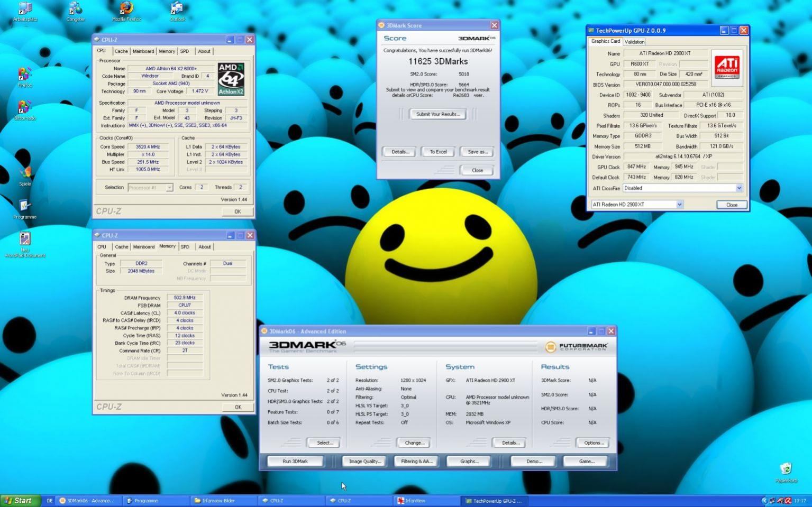Click the upper CPU-Z window title icon
The image size is (812, 507).
pos(97,39)
